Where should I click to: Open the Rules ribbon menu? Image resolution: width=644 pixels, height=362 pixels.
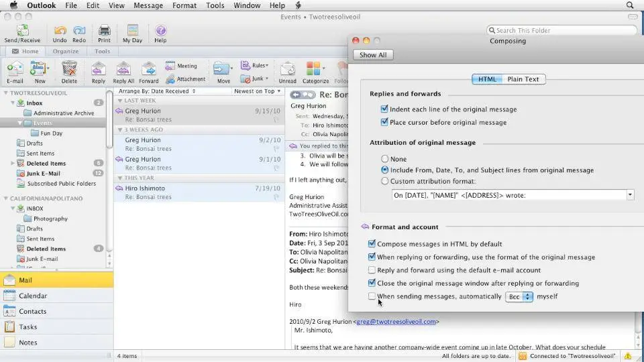pos(255,65)
